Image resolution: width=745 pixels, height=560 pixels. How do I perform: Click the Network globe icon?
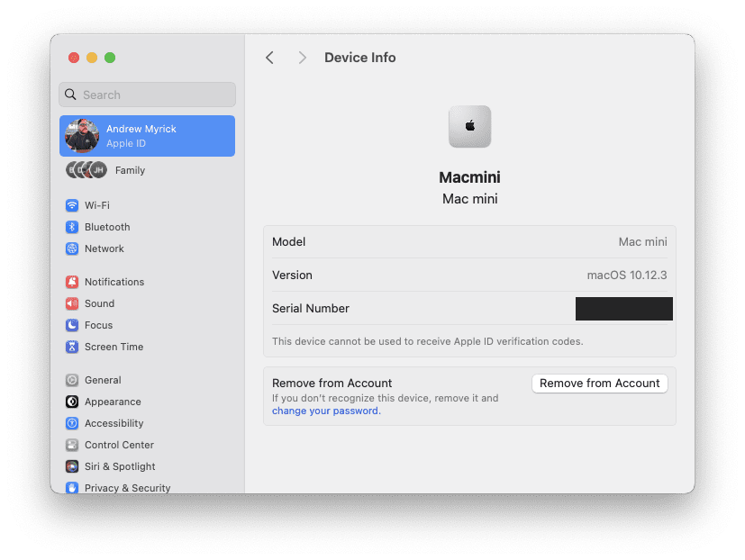[72, 248]
